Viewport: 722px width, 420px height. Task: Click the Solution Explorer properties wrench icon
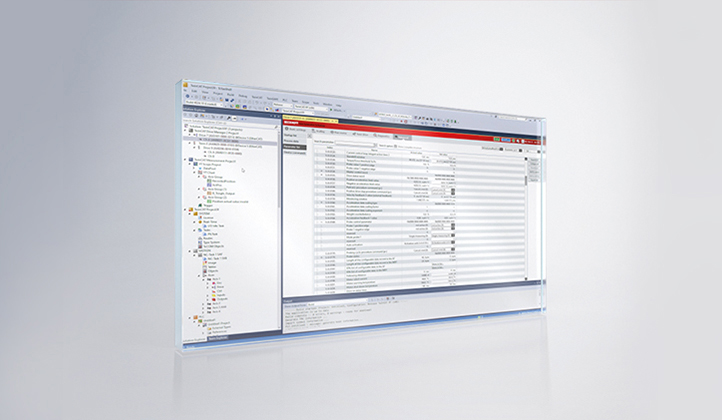point(228,118)
